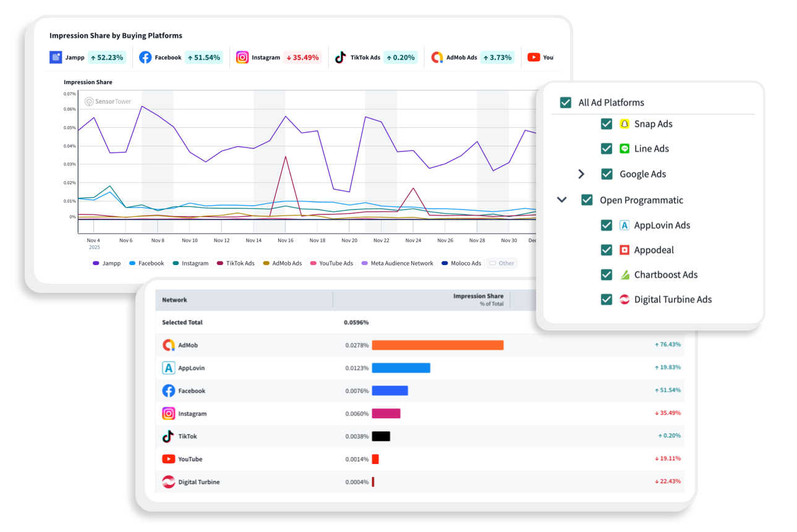Click the Chartboost Ads icon in filter list
Screen dimensions: 797x532
click(624, 274)
